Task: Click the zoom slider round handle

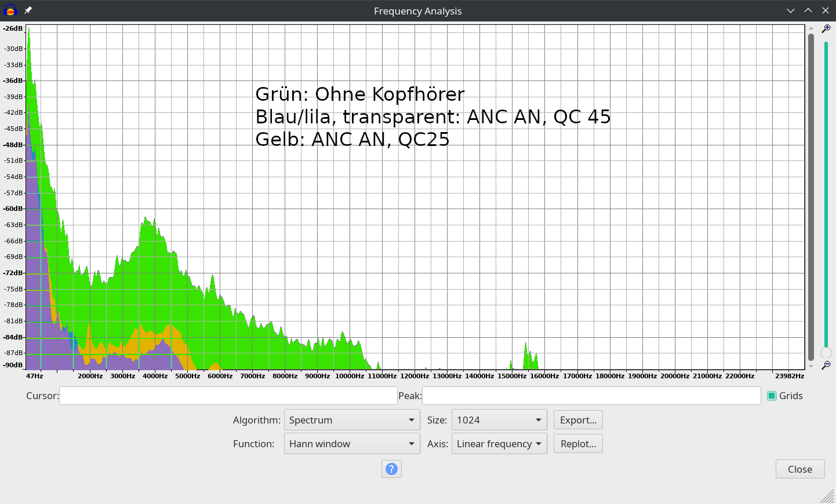Action: coord(826,352)
